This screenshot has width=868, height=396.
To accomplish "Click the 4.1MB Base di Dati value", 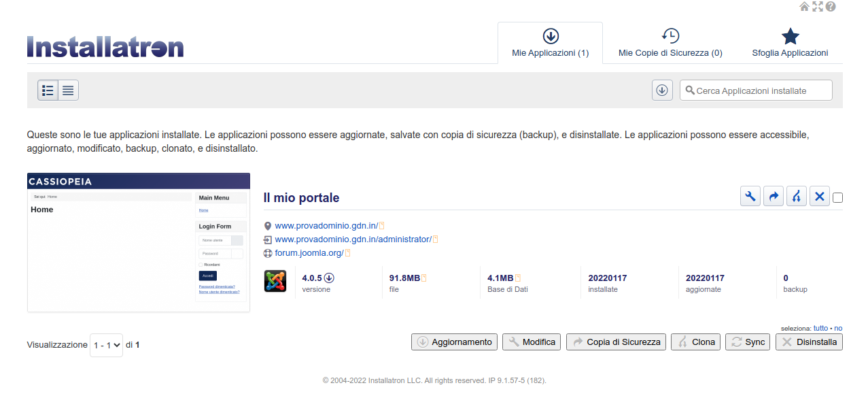I will coord(500,278).
